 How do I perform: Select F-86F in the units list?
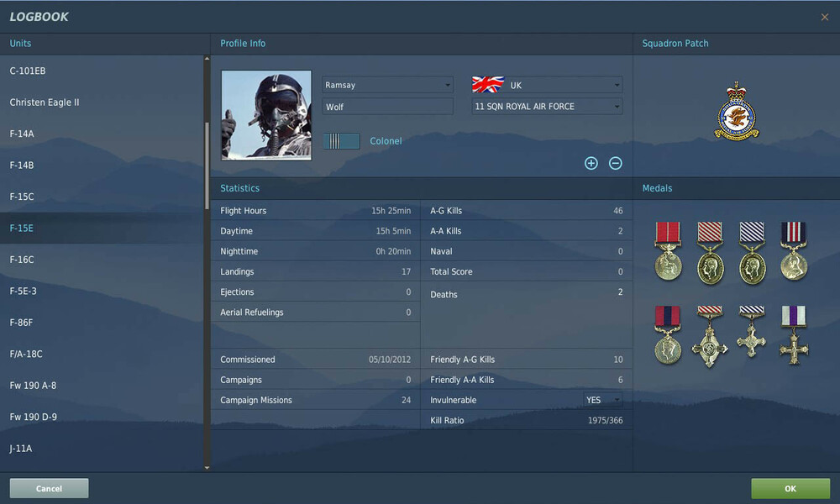pyautogui.click(x=102, y=323)
